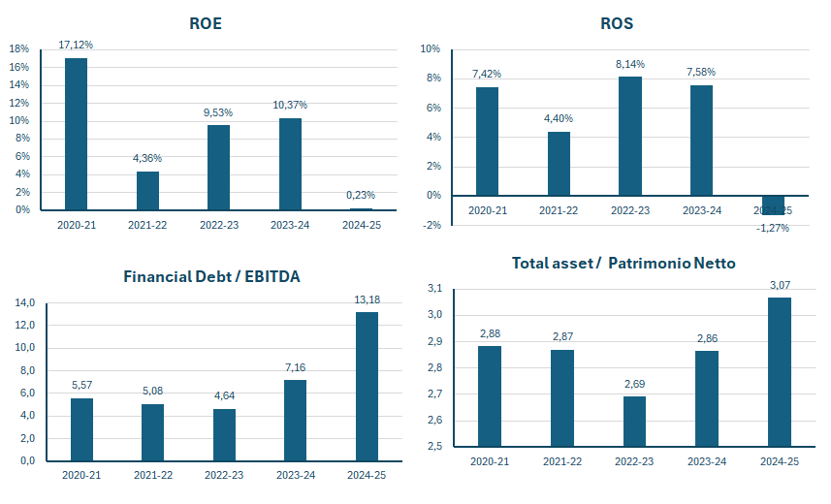Select the 10,37% data label in ROE
The width and height of the screenshot is (831, 504).
click(x=290, y=105)
